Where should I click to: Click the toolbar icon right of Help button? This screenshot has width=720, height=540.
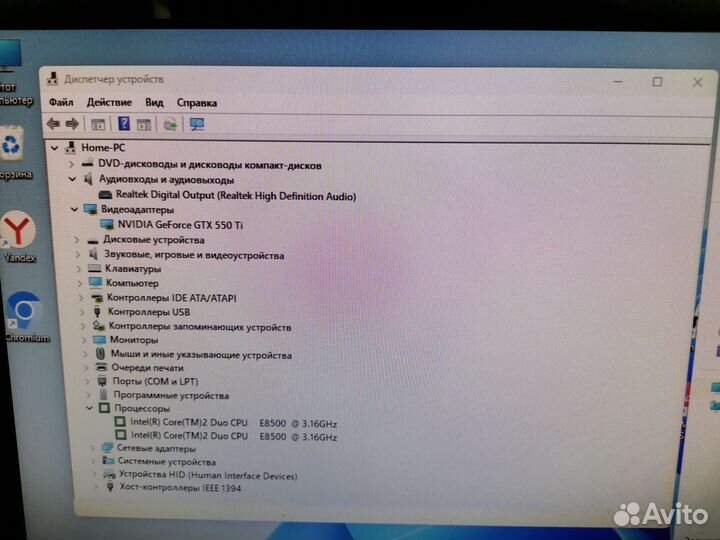(x=144, y=124)
